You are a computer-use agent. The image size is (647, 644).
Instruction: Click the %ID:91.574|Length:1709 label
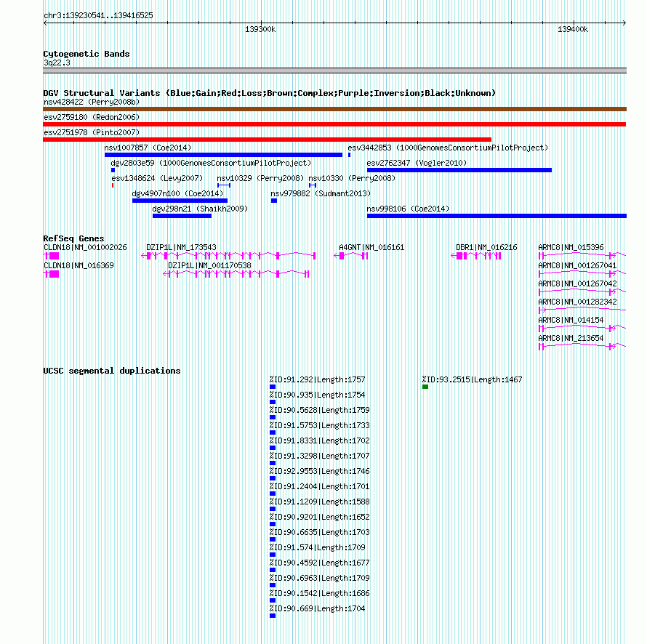point(317,547)
